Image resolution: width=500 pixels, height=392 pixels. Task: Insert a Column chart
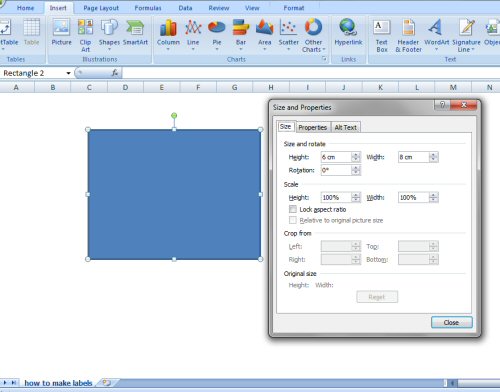(168, 34)
